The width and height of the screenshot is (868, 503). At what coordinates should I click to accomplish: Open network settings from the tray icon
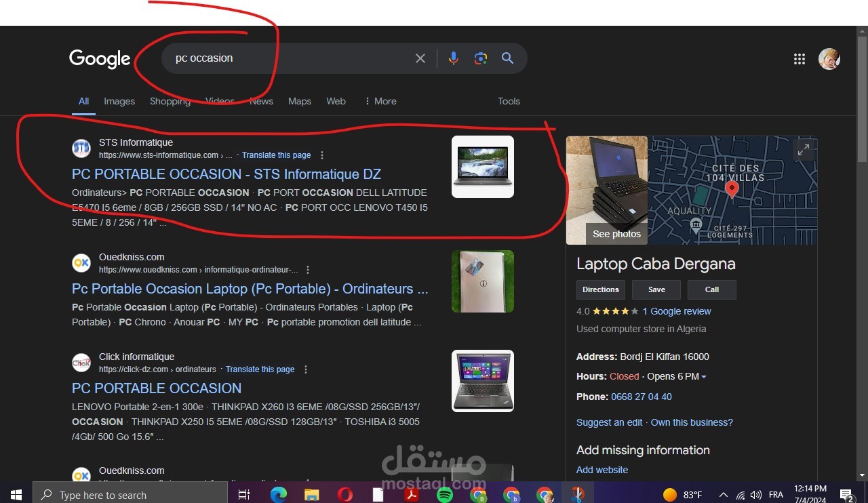click(740, 494)
